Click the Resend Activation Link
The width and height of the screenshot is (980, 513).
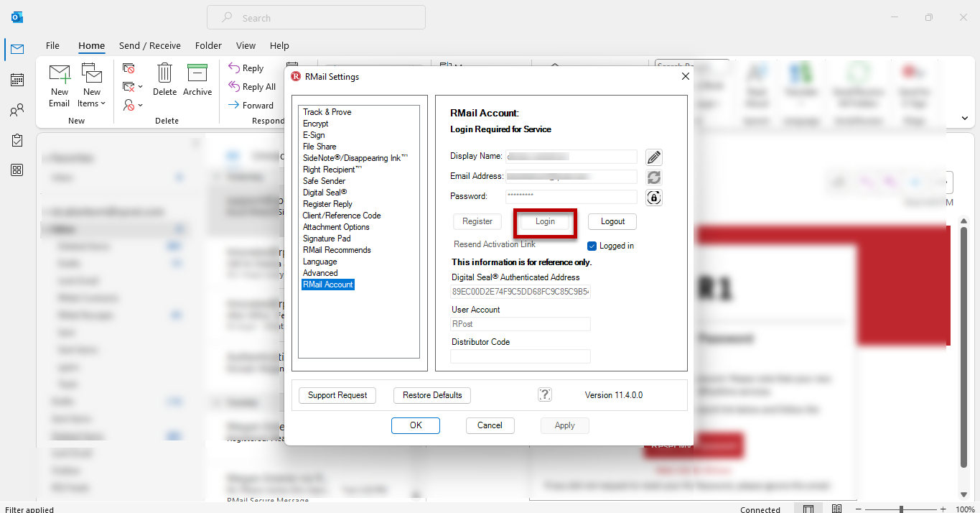[495, 244]
